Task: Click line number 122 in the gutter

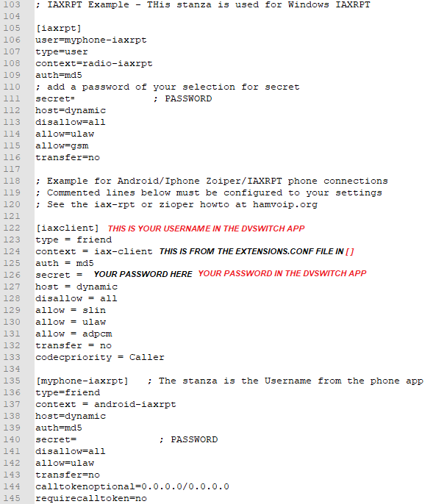Action: click(x=12, y=228)
